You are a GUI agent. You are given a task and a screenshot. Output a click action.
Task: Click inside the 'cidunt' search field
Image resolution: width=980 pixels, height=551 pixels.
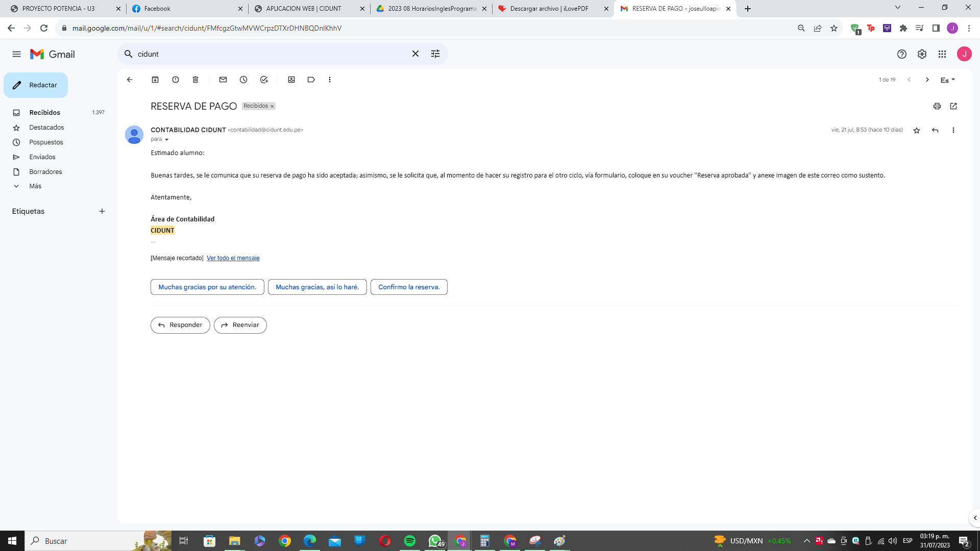click(x=271, y=54)
